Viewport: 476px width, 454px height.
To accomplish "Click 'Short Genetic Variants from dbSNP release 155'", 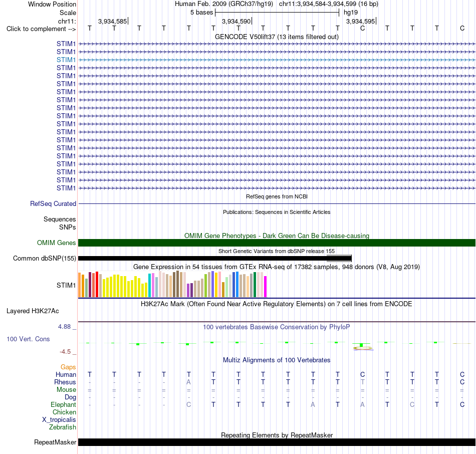I will 277,251.
